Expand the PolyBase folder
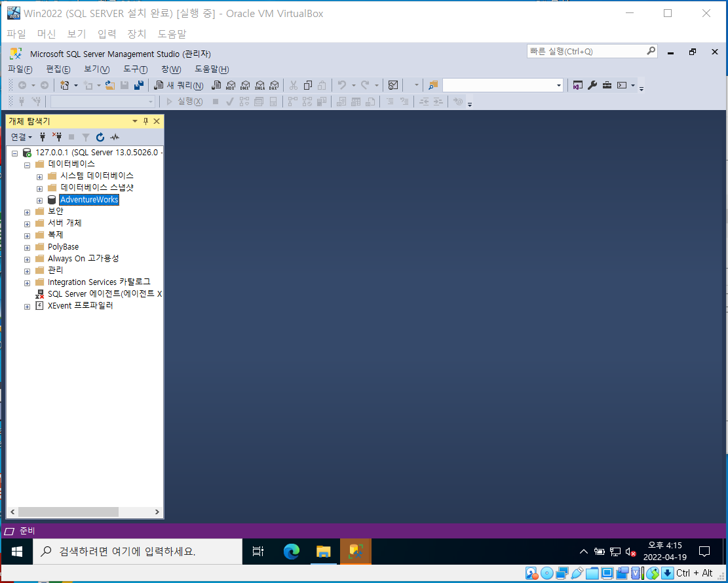This screenshot has width=728, height=583. point(27,248)
